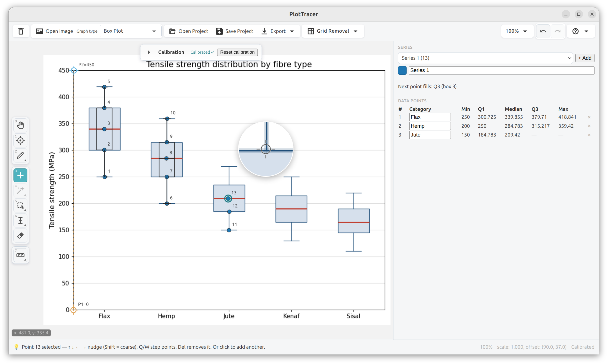This screenshot has width=607, height=364.
Task: Click Flax median value 339.855
Action: 513,117
